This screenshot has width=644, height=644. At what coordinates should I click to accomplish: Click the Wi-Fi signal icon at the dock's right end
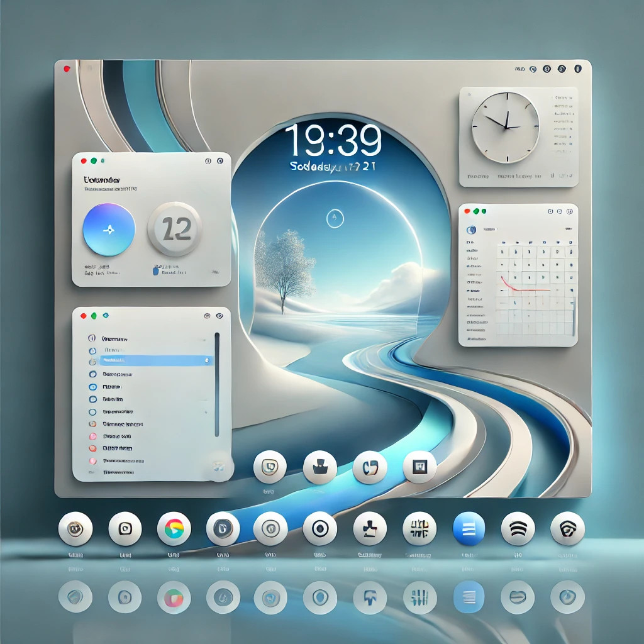tap(567, 528)
